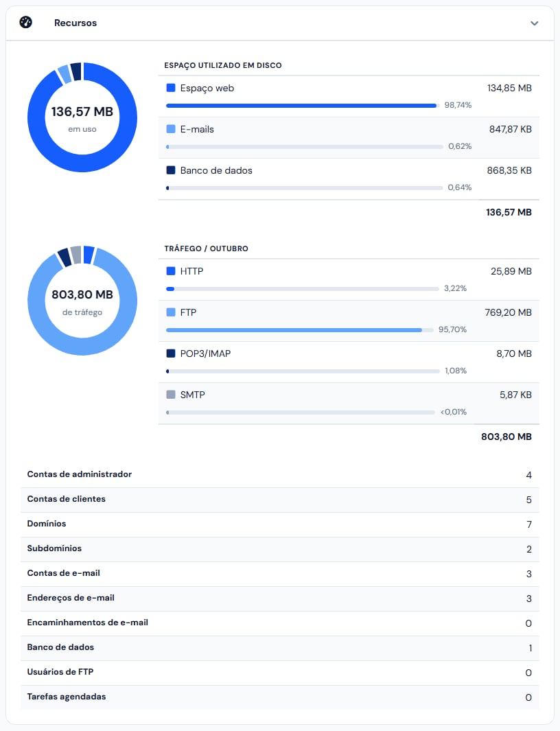560x731 pixels.
Task: Select the Tarefas agendadas row label
Action: (x=66, y=697)
